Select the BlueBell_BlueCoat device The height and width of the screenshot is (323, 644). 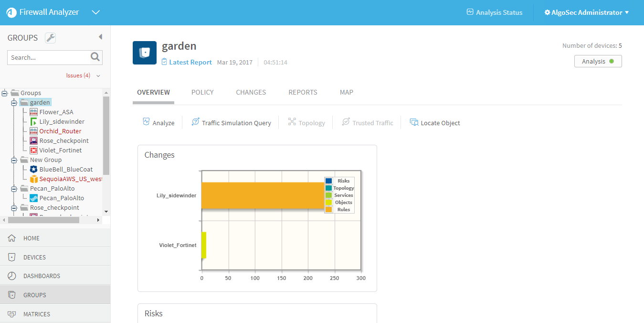pos(66,169)
